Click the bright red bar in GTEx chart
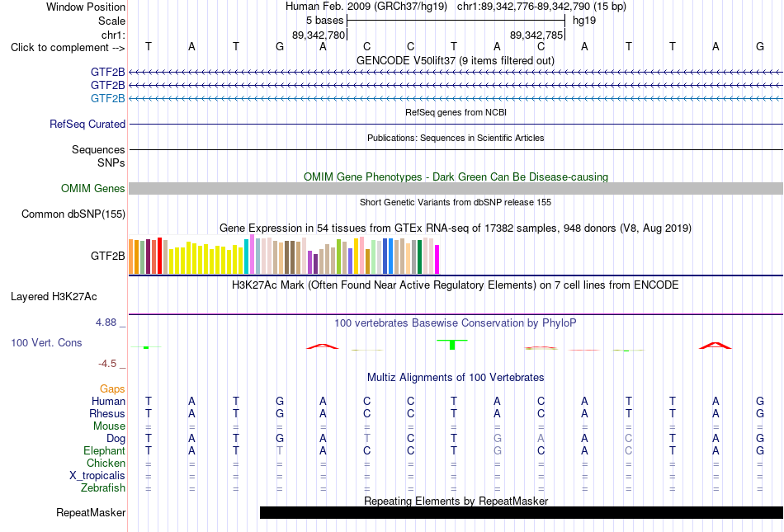The image size is (784, 532). (160, 256)
